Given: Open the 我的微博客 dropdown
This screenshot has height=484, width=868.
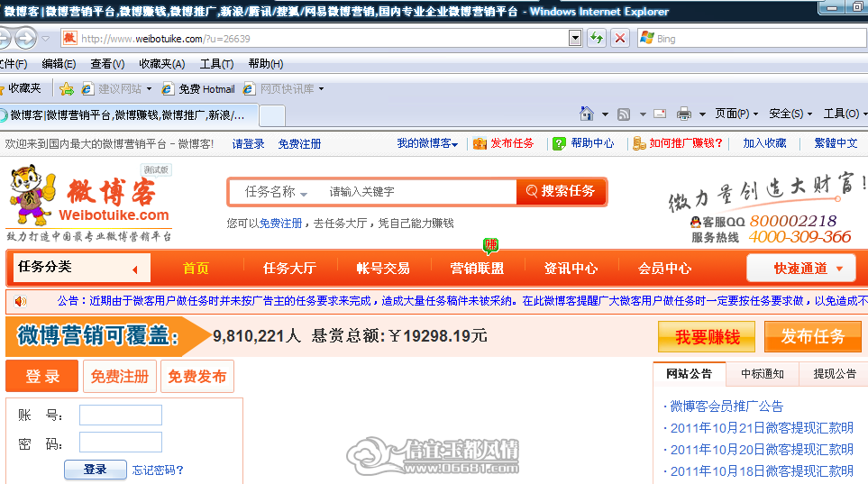Looking at the screenshot, I should [x=427, y=143].
